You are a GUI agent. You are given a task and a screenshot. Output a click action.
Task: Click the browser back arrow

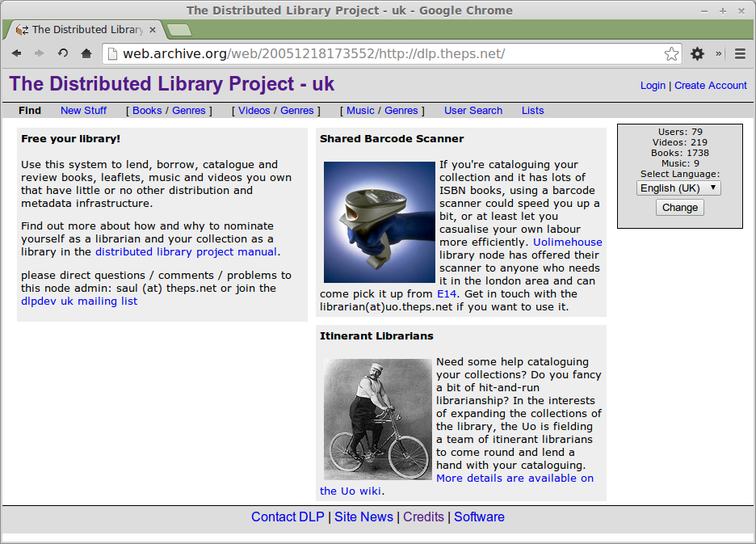[16, 53]
